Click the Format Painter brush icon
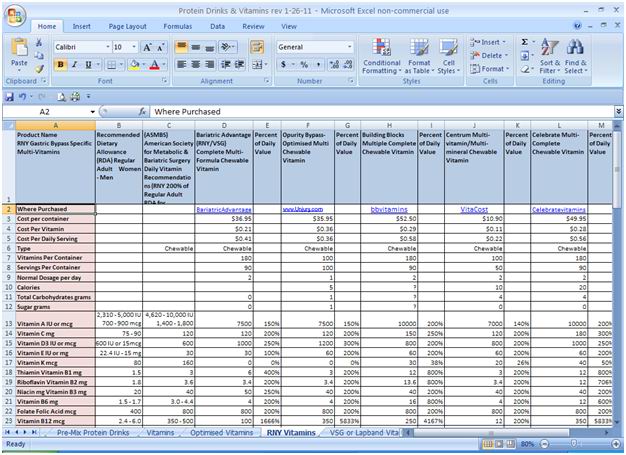 39,69
